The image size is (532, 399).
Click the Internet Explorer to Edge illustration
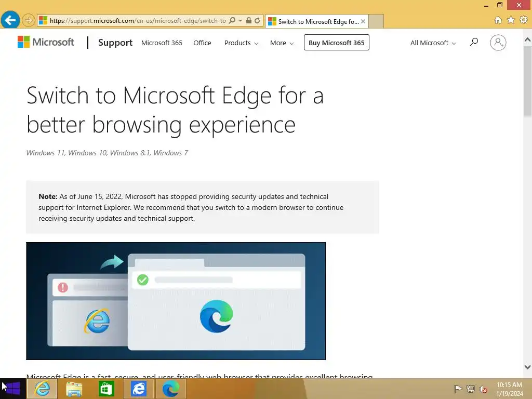click(x=176, y=301)
